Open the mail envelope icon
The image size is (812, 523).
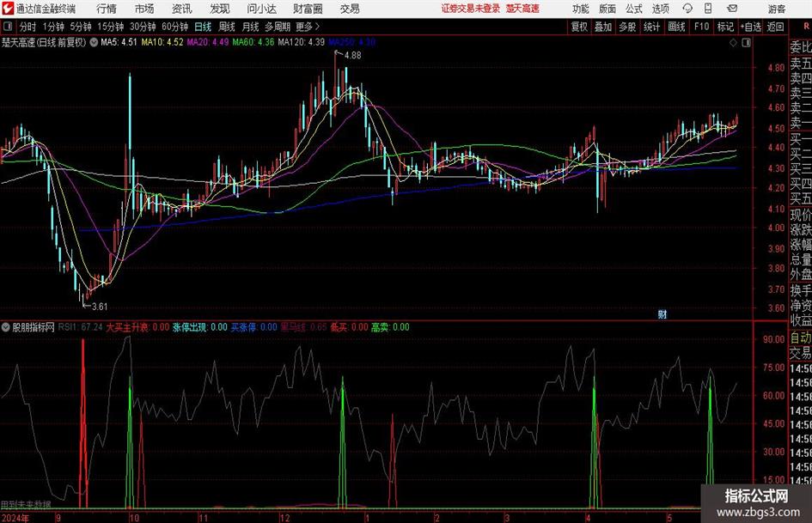(732, 9)
